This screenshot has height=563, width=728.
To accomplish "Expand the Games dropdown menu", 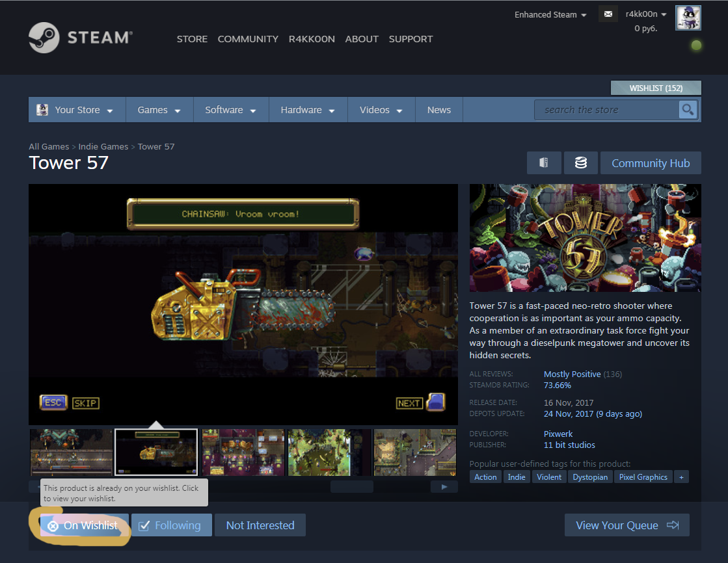I will point(159,110).
